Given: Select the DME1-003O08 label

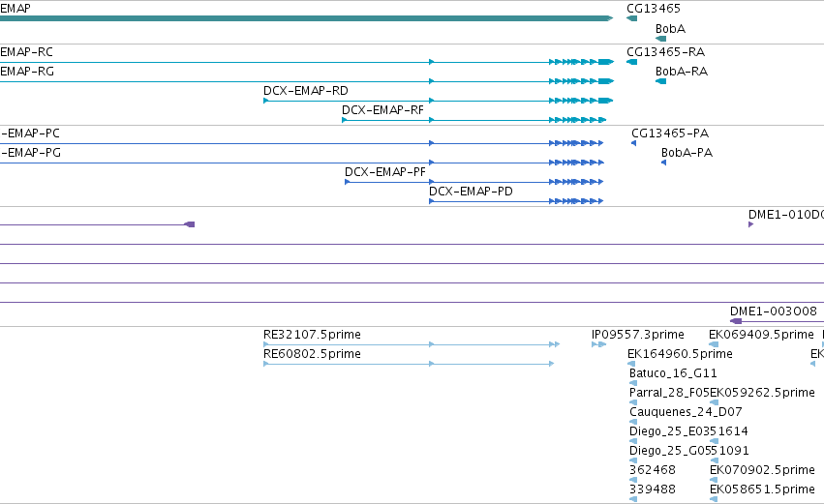Looking at the screenshot, I should [773, 311].
